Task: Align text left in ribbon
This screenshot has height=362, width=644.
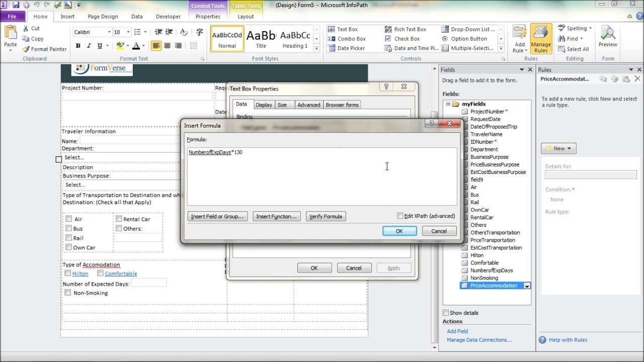Action: (x=156, y=46)
